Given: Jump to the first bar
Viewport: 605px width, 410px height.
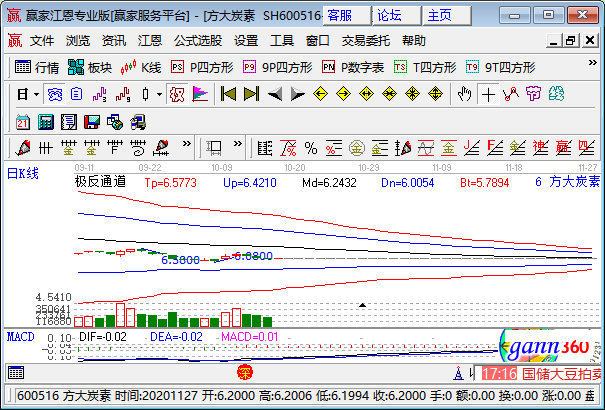Looking at the screenshot, I should [228, 94].
